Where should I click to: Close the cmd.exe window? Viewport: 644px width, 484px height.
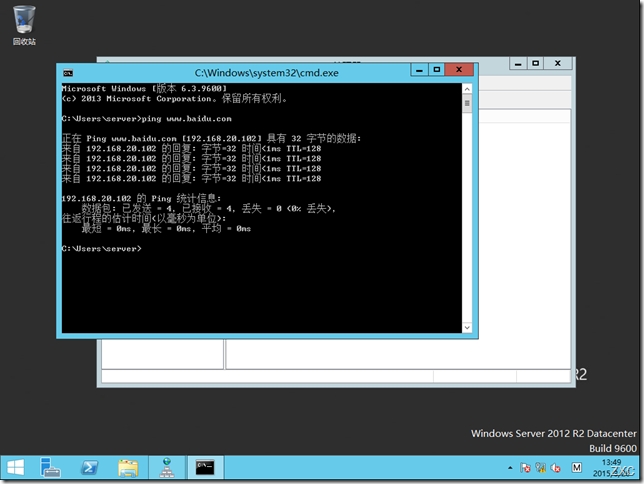[x=459, y=70]
